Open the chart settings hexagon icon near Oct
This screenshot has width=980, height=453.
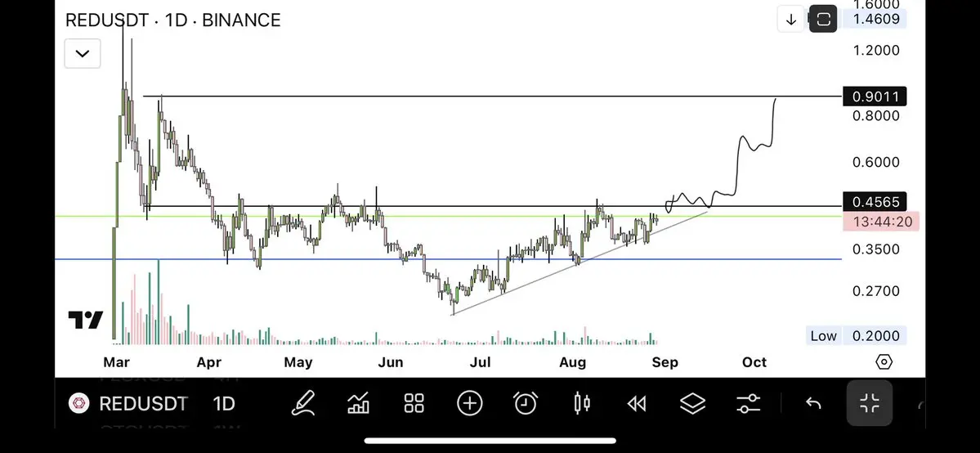(884, 361)
